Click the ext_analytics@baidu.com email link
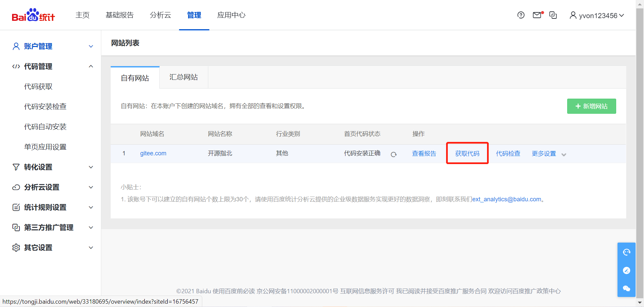 click(x=507, y=199)
